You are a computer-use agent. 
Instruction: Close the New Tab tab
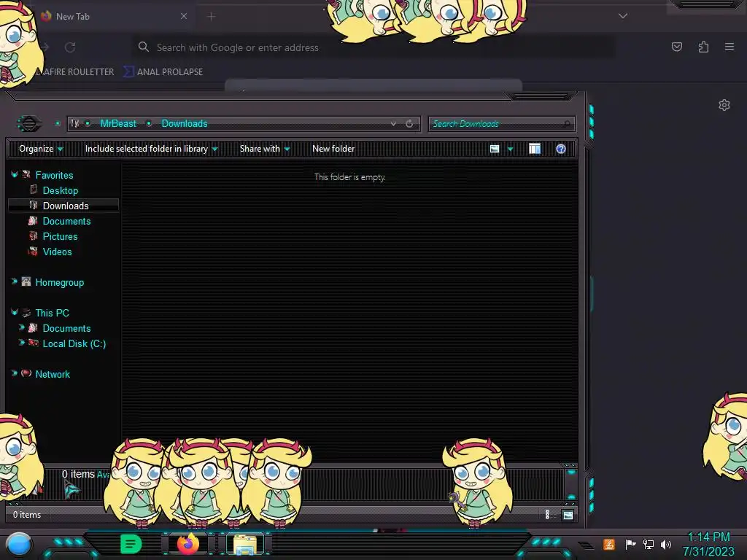click(184, 16)
